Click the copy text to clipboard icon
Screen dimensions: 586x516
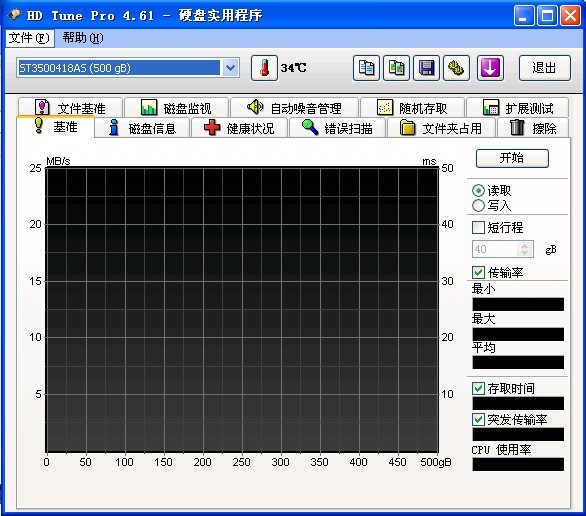click(x=366, y=68)
